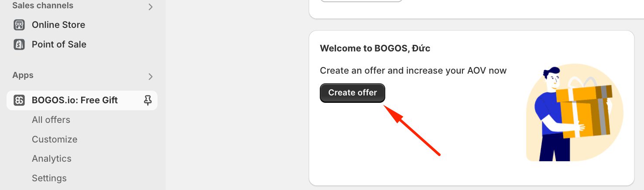Viewport: 644px width, 190px height.
Task: Expand the Apps section chevron
Action: click(x=151, y=77)
